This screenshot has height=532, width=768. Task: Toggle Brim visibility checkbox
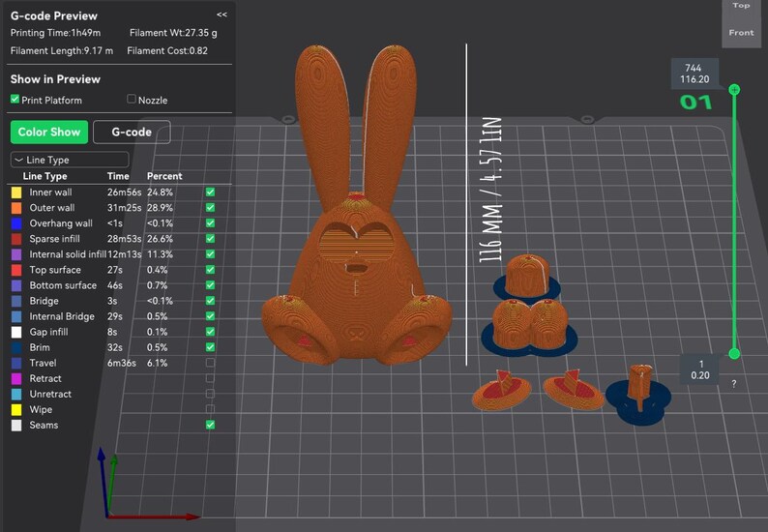(210, 347)
